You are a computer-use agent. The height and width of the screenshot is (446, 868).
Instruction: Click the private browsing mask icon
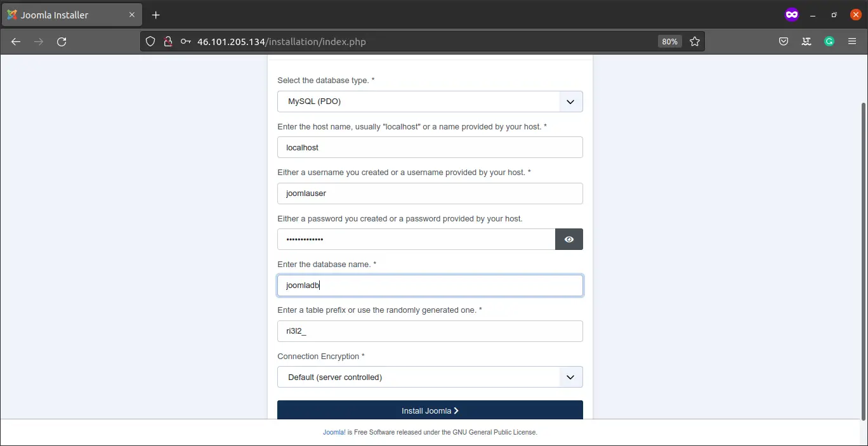tap(792, 15)
